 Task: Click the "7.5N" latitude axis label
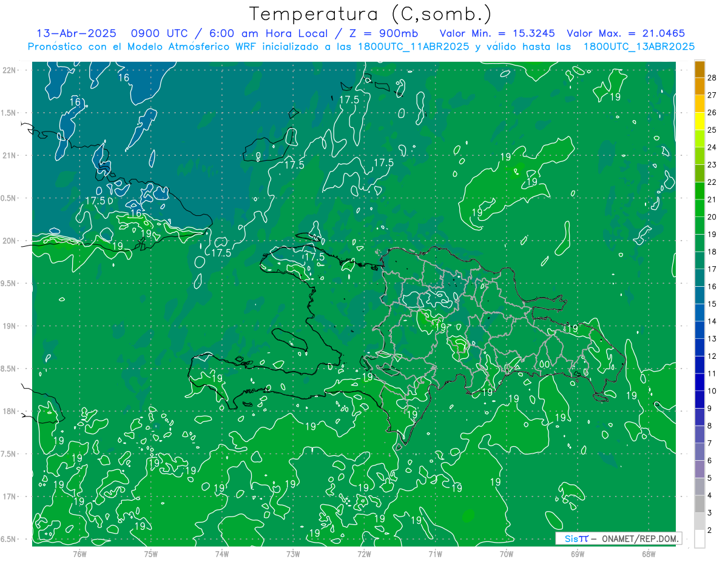click(x=9, y=454)
